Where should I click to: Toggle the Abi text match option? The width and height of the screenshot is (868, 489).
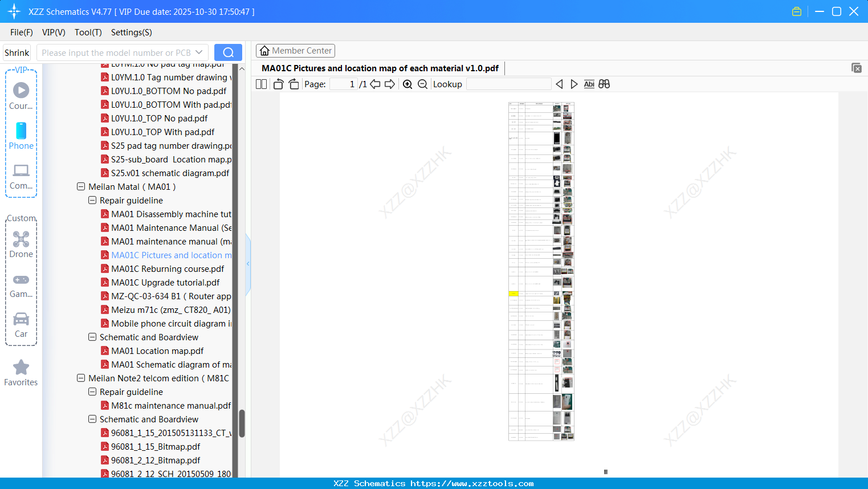pos(589,84)
